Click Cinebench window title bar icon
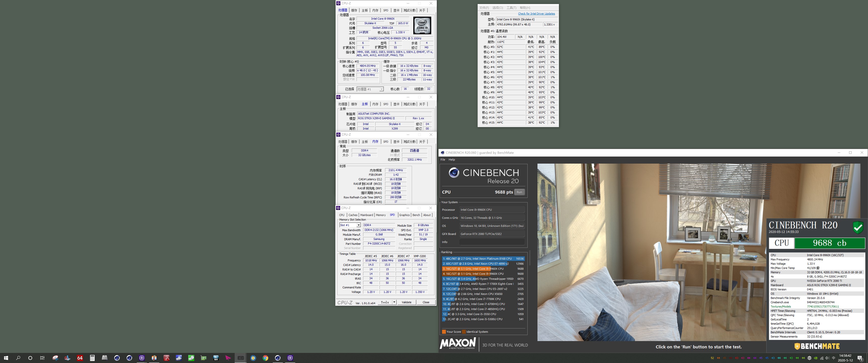Image resolution: width=868 pixels, height=363 pixels. click(442, 153)
